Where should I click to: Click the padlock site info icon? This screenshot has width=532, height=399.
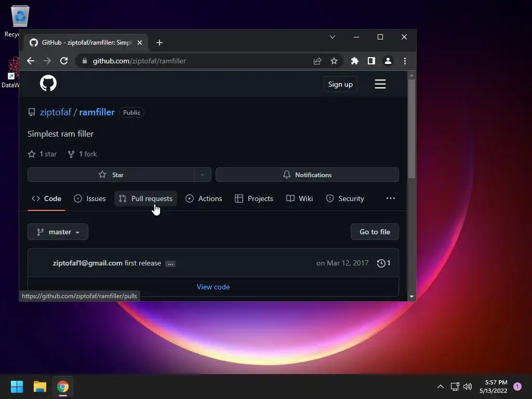[x=85, y=61]
